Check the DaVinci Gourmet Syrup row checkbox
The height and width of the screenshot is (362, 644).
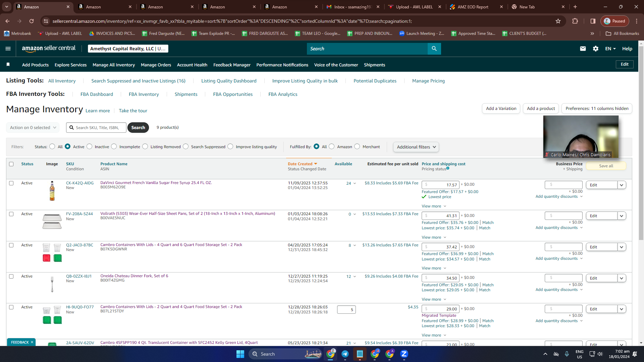(11, 183)
